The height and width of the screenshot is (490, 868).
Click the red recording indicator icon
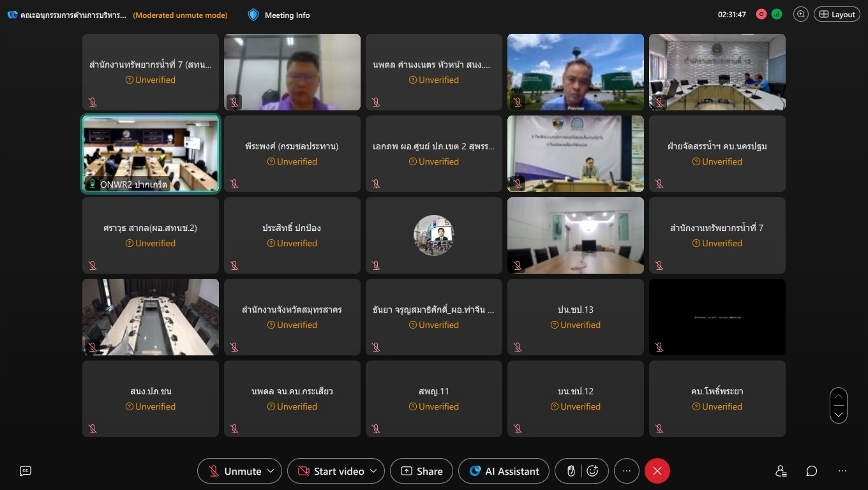(761, 14)
